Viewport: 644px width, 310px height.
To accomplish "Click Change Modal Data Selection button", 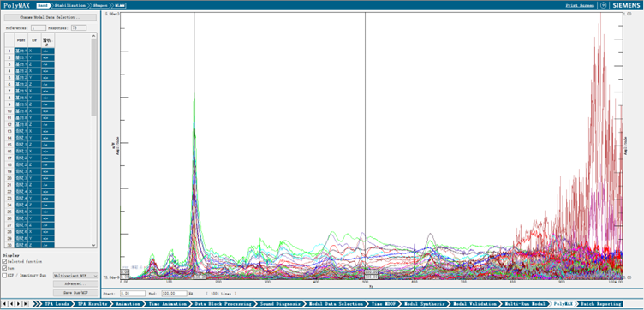I will point(51,18).
